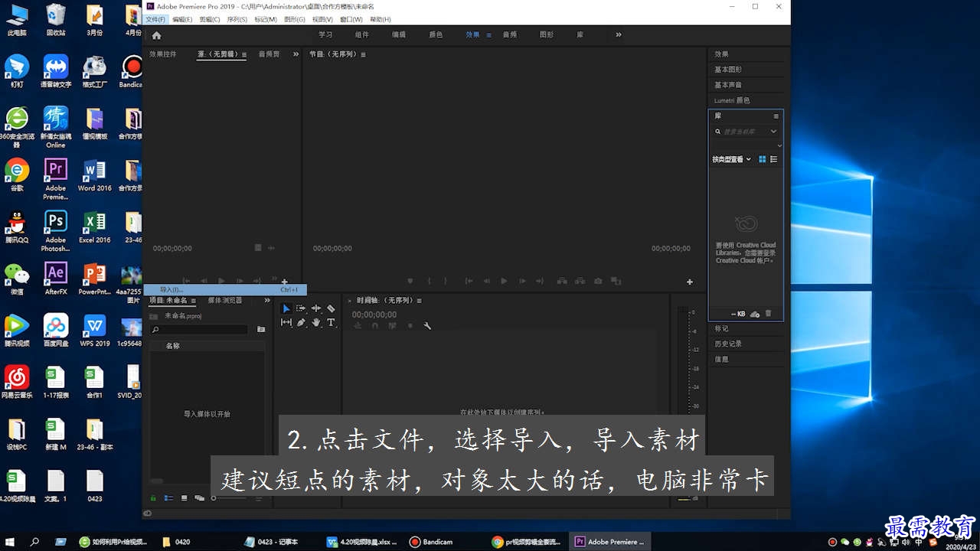This screenshot has height=551, width=980.
Task: Open Lumetri 颜色 panel
Action: coord(732,100)
